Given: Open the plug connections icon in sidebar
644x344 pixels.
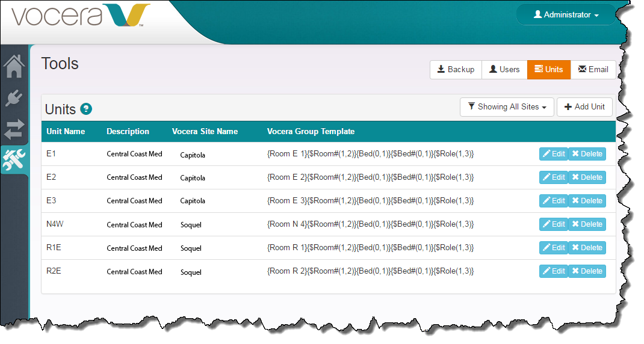Looking at the screenshot, I should coord(14,98).
